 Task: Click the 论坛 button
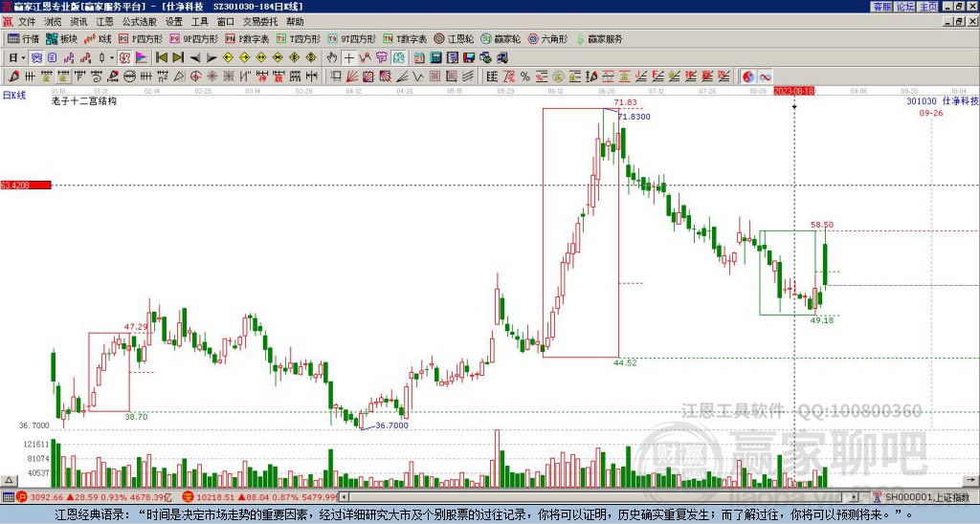click(x=905, y=7)
